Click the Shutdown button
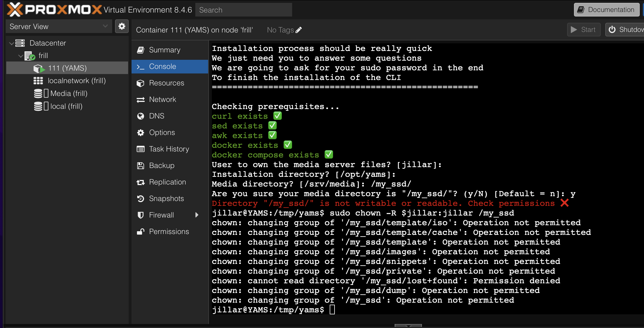The height and width of the screenshot is (328, 644). point(625,30)
